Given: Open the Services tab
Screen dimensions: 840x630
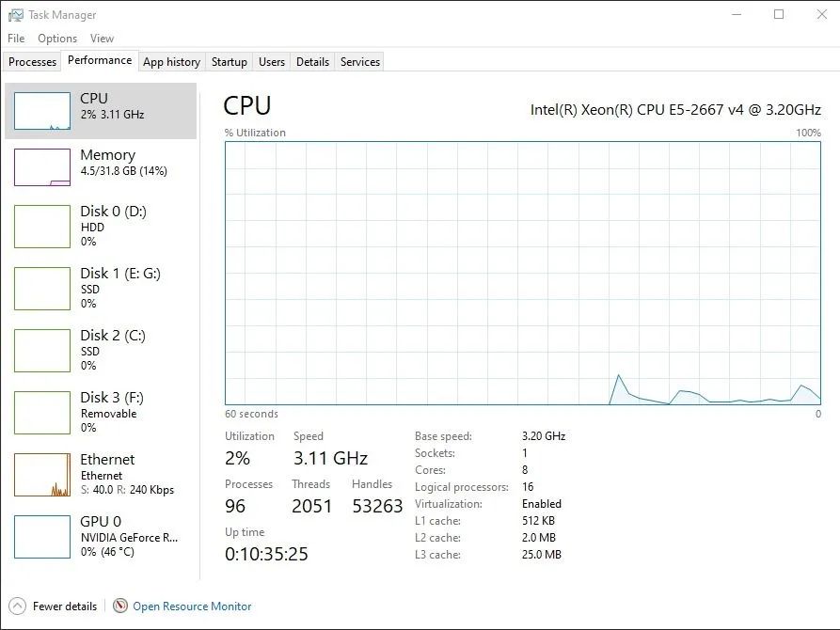Looking at the screenshot, I should pos(359,61).
